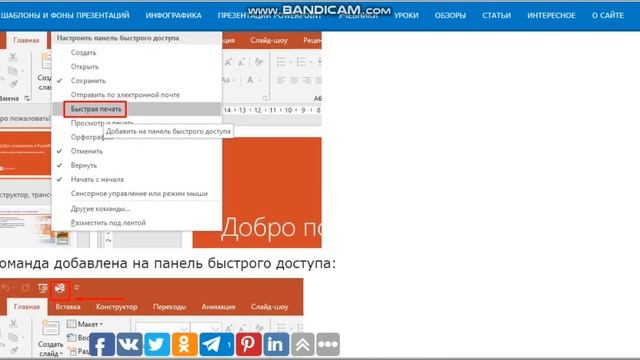Open the Вставка tab in lower ribbon
The width and height of the screenshot is (640, 360).
[68, 307]
